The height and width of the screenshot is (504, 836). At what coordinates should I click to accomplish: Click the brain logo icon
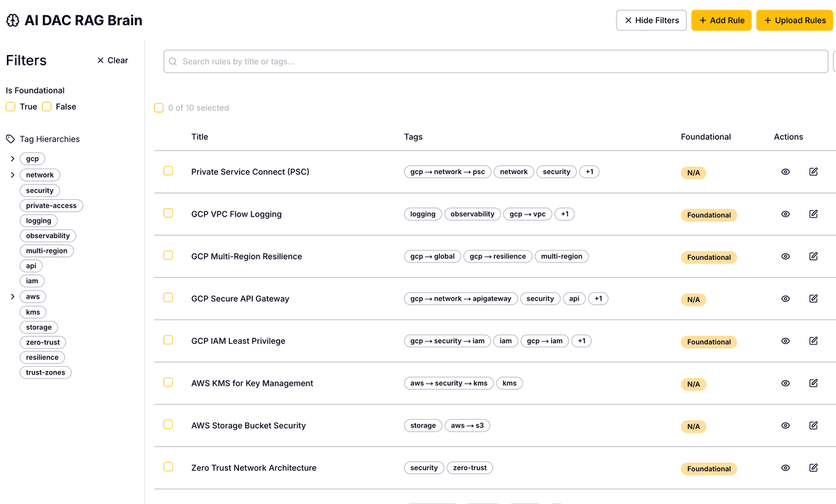pyautogui.click(x=12, y=20)
